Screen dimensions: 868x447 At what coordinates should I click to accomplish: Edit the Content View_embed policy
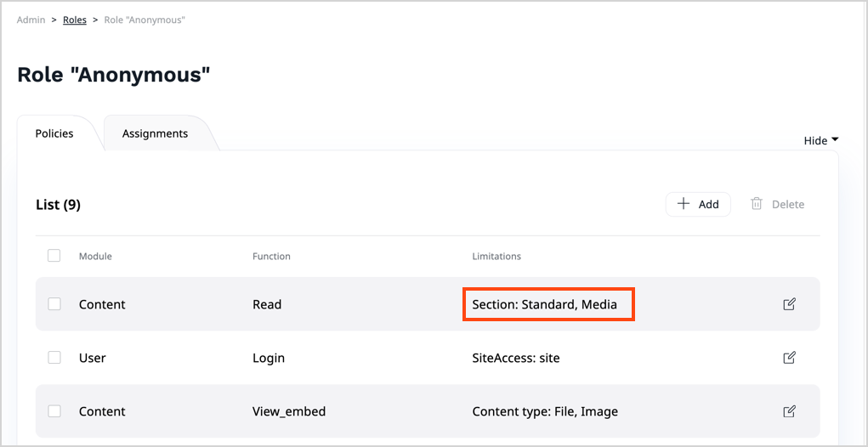pyautogui.click(x=789, y=411)
